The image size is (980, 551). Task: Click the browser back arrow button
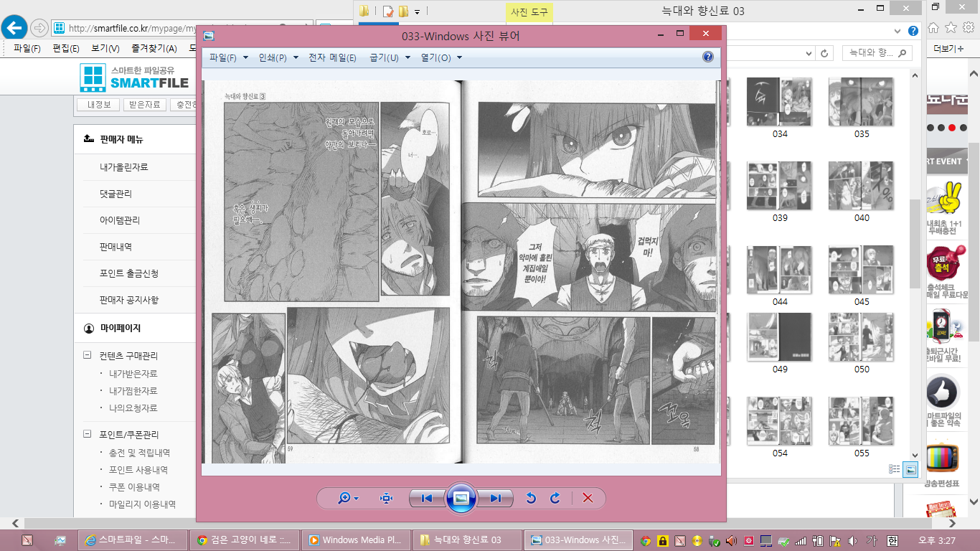(14, 28)
